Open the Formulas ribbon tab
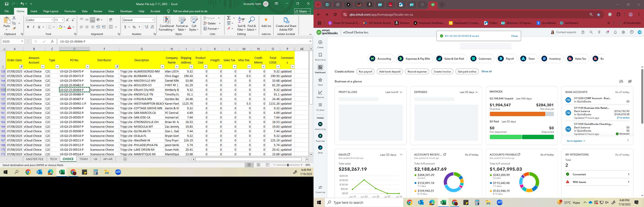The height and width of the screenshot is (207, 644). (x=70, y=11)
